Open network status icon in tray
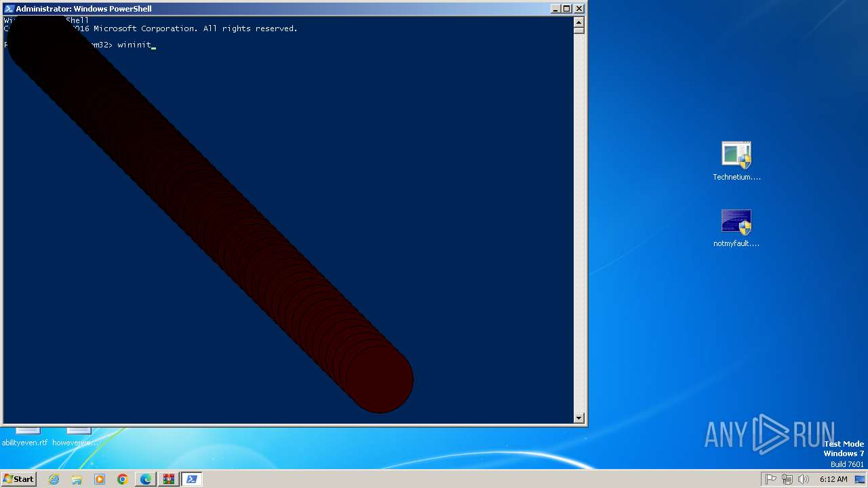 coord(787,479)
